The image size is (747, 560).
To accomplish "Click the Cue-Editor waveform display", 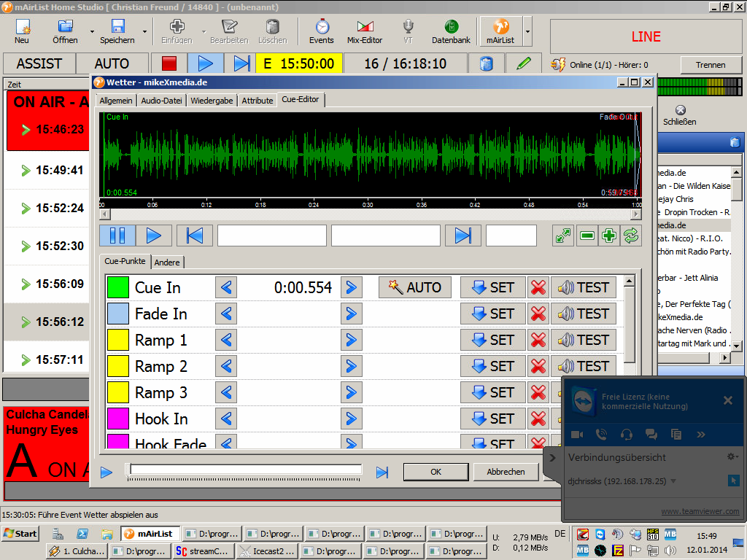I will [x=371, y=155].
